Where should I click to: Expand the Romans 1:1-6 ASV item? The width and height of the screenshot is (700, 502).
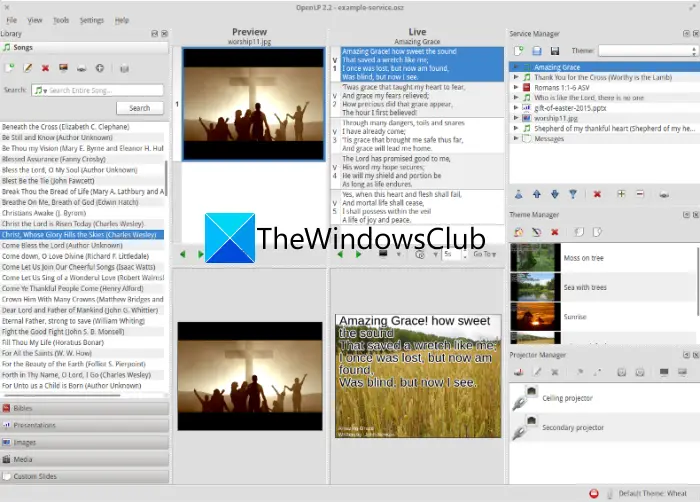516,88
